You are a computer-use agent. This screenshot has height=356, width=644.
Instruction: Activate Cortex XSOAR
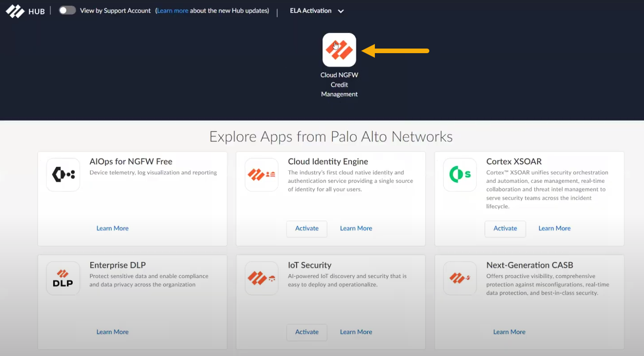(505, 229)
